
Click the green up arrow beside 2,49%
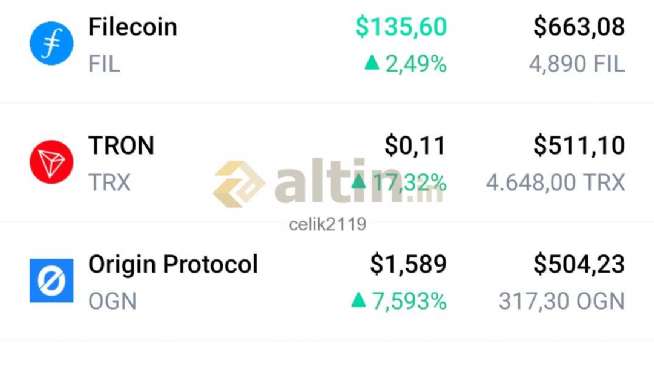[372, 63]
